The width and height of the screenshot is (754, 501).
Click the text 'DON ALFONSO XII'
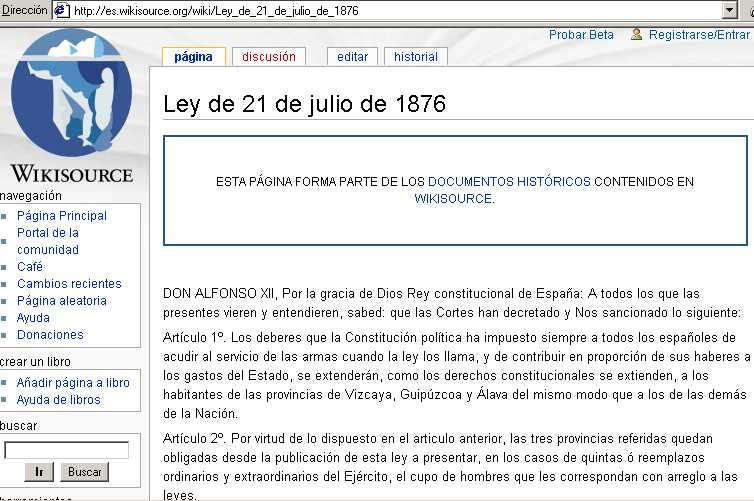pos(219,293)
